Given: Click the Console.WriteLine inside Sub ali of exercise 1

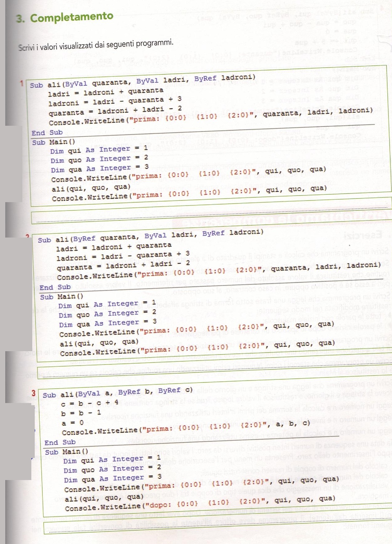Looking at the screenshot, I should click(211, 116).
